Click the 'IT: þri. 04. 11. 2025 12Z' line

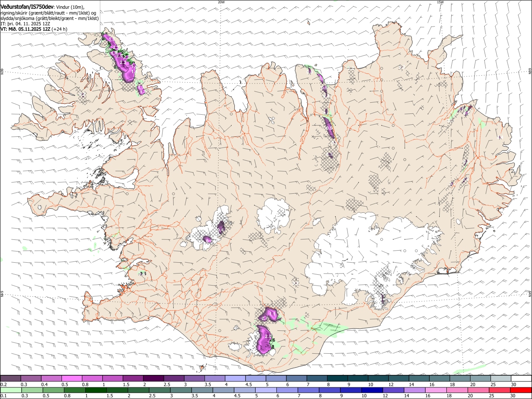[x=25, y=24]
